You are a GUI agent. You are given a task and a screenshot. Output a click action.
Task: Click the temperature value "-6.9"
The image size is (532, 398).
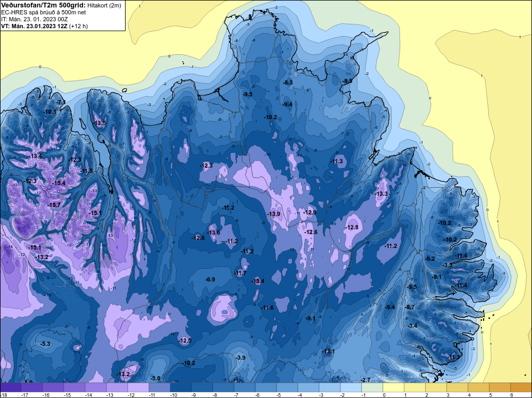pos(210,279)
